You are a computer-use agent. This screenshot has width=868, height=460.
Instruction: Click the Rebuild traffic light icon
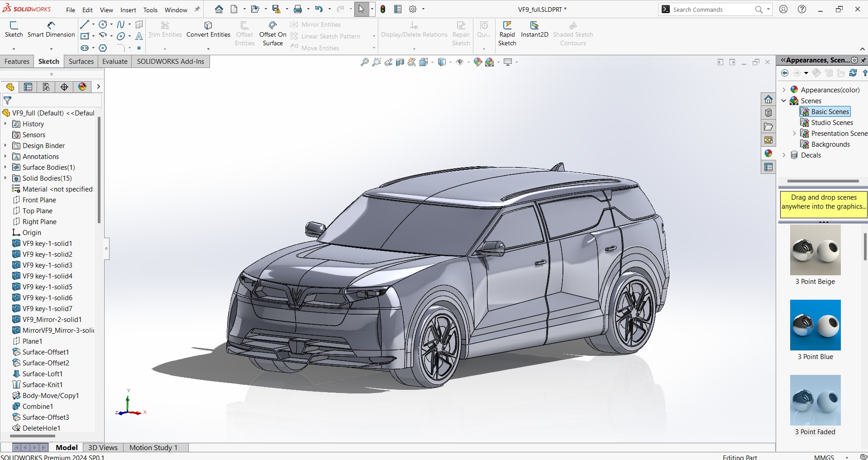coord(383,9)
